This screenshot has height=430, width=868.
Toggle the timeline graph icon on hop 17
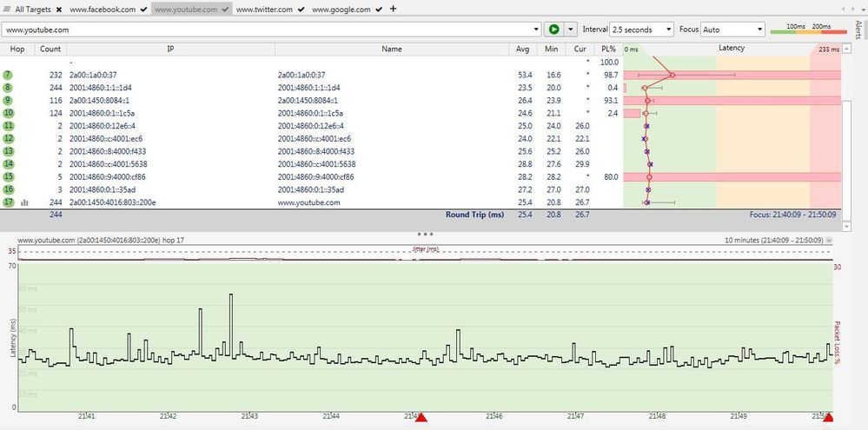click(x=24, y=202)
